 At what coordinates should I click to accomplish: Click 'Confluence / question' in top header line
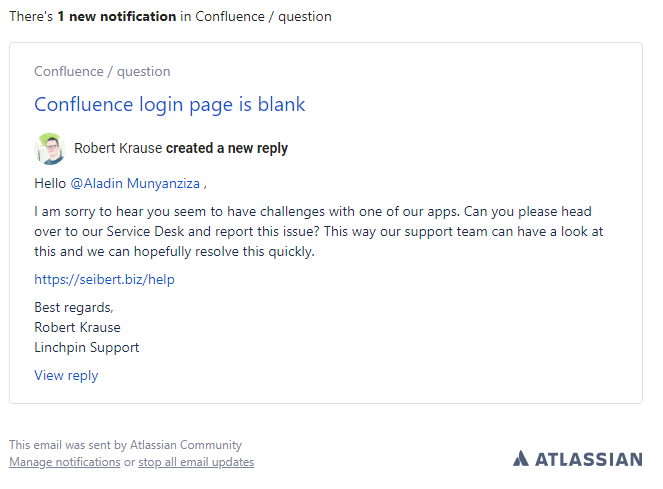pos(263,16)
